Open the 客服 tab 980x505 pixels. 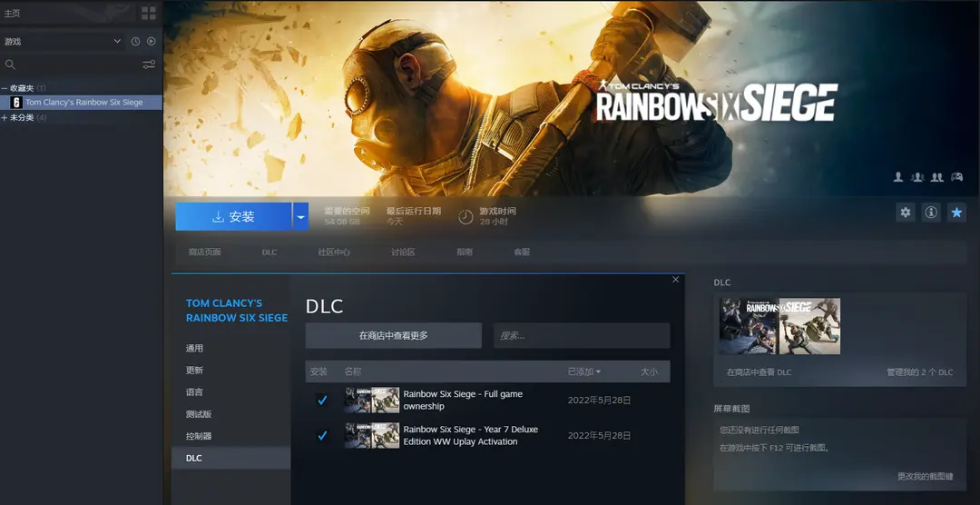[x=522, y=252]
